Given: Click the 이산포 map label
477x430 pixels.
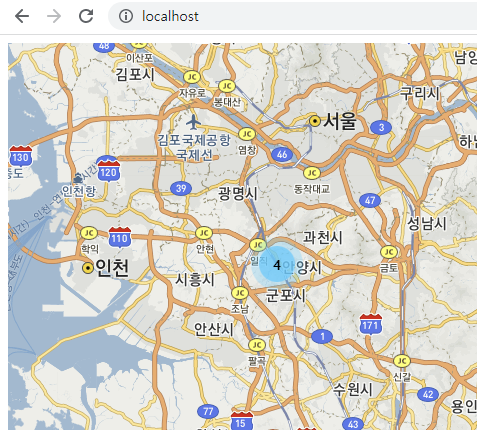Looking at the screenshot, I should pyautogui.click(x=140, y=58).
